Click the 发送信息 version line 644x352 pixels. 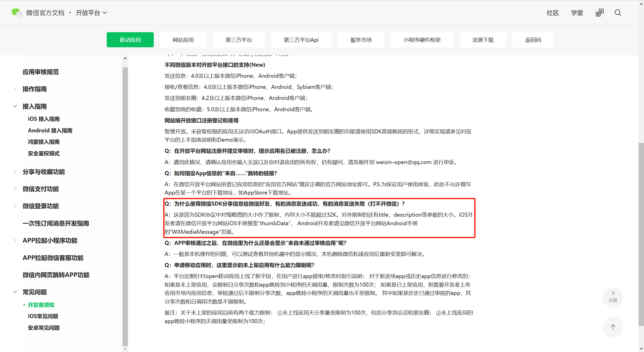(231, 76)
